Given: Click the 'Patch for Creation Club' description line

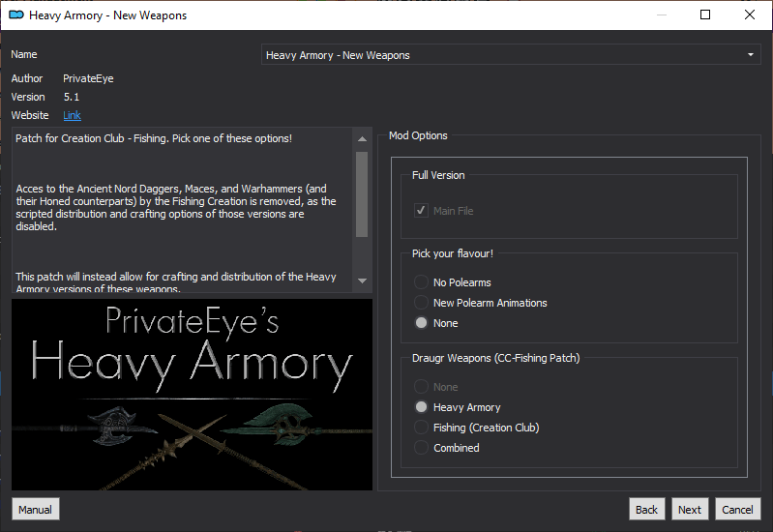Looking at the screenshot, I should coord(153,138).
